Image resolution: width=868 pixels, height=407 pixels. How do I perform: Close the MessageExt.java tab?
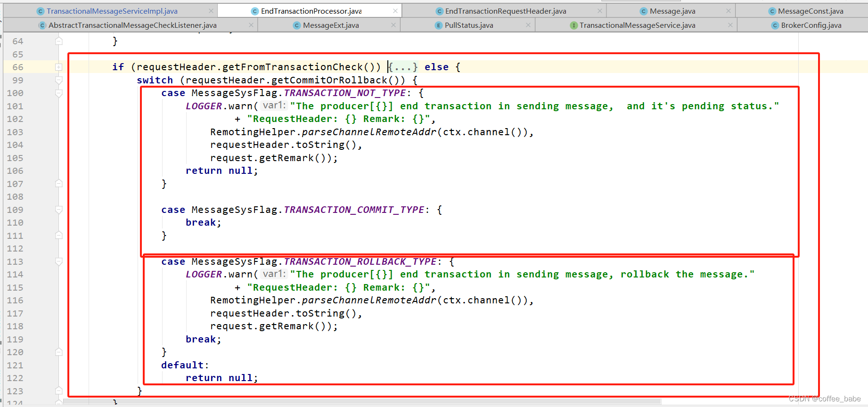click(x=393, y=25)
